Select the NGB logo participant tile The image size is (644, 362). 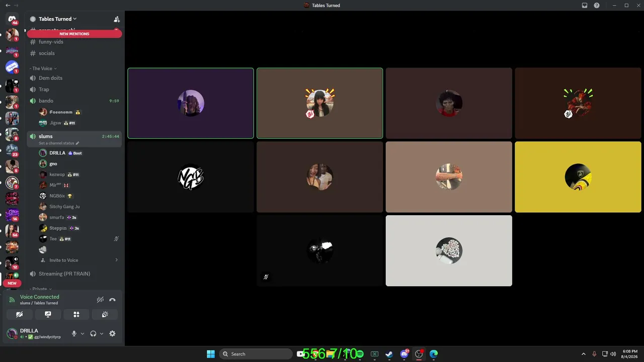(191, 177)
